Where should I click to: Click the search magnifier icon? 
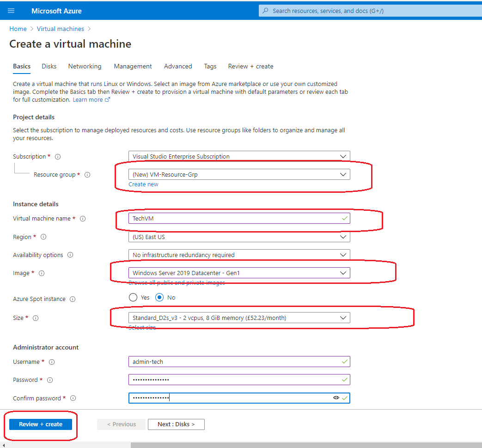pyautogui.click(x=265, y=11)
